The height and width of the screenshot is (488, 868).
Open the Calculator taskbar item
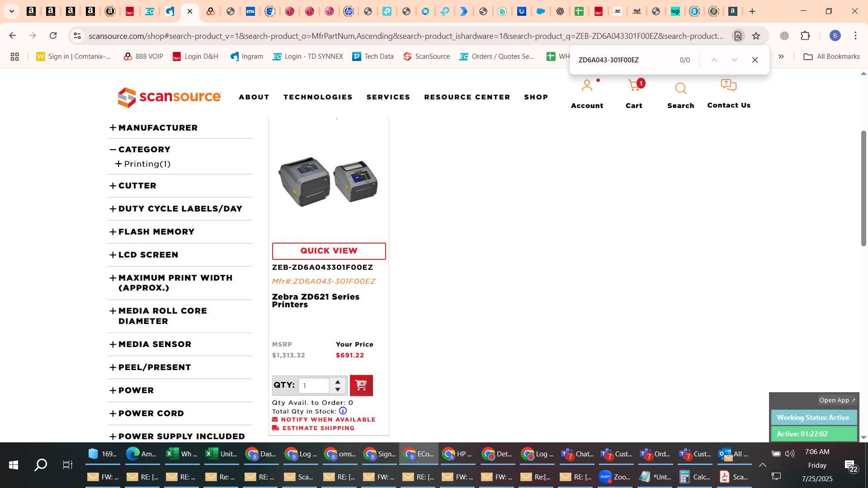(x=694, y=477)
